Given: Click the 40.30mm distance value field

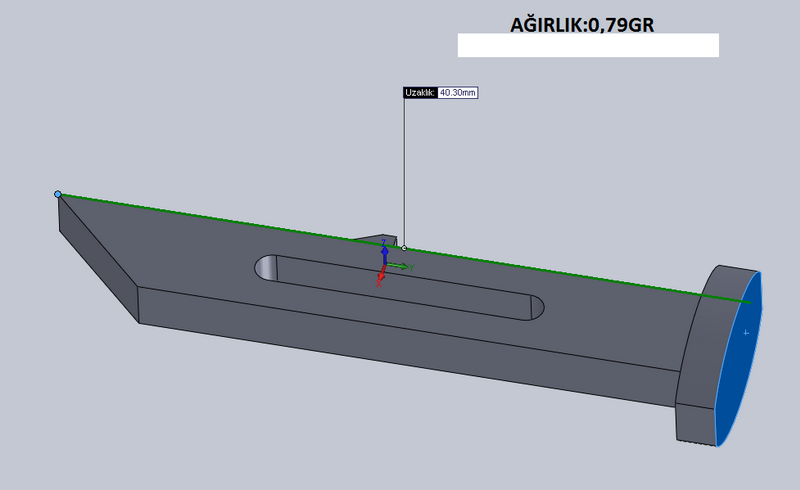Looking at the screenshot, I should click(457, 92).
